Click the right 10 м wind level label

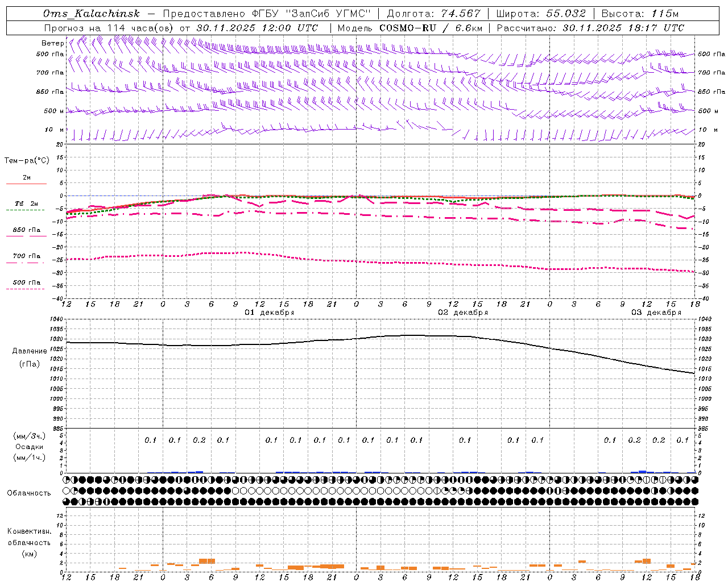pyautogui.click(x=708, y=130)
